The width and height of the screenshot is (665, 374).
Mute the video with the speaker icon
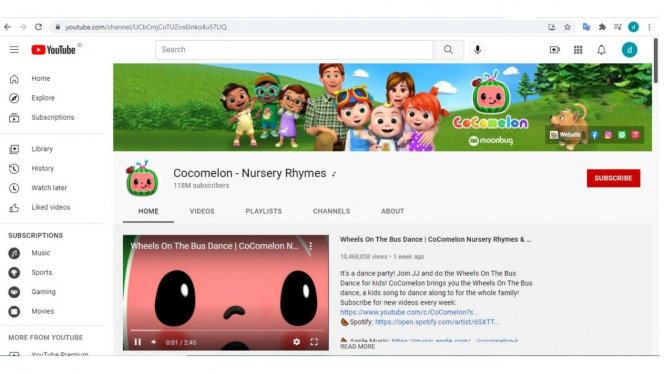pyautogui.click(x=154, y=342)
